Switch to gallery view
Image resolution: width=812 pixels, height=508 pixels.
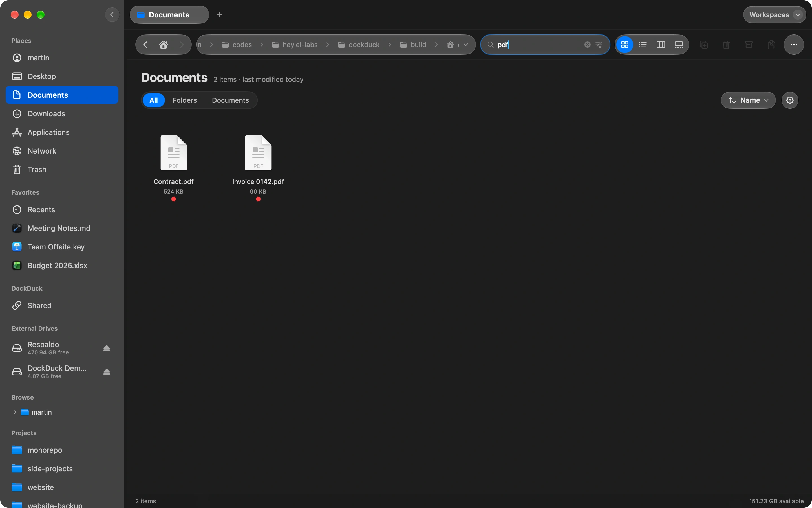click(679, 45)
